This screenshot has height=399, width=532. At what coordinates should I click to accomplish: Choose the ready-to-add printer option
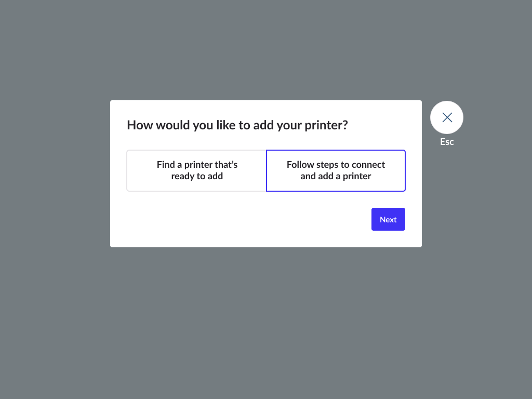point(197,170)
